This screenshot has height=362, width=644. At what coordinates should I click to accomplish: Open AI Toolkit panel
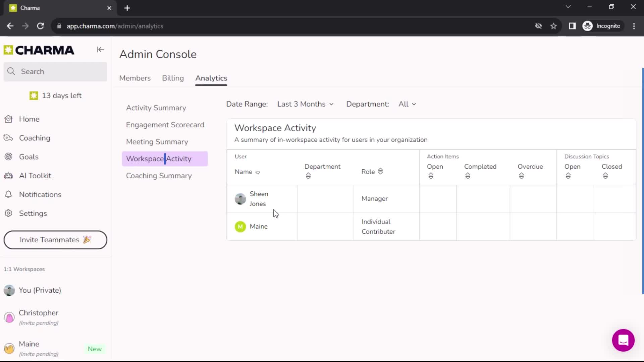click(x=35, y=176)
